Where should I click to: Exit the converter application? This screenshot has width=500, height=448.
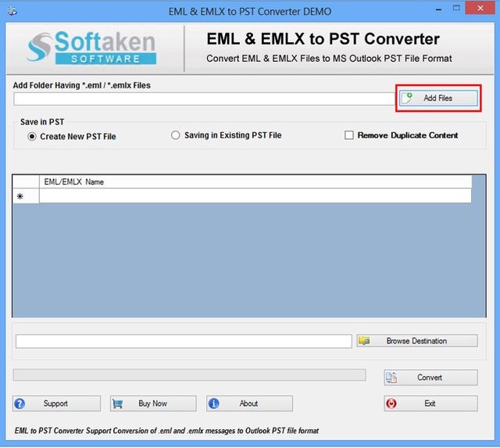(430, 403)
